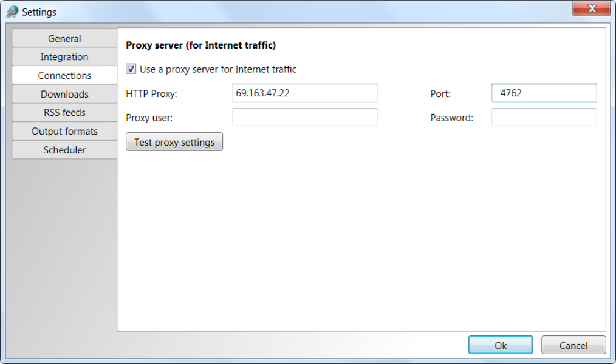Click the Use a proxy server label text
Screen dimensions: 616x364
point(218,69)
